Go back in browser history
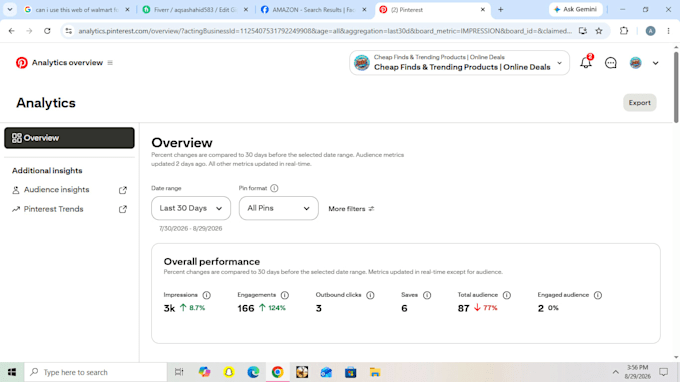 pyautogui.click(x=12, y=31)
